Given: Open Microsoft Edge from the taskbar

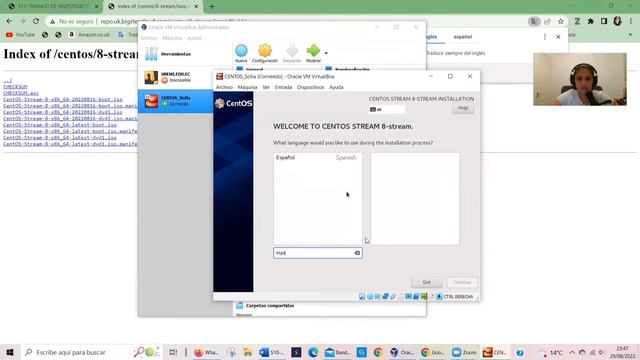Looking at the screenshot, I should 313,352.
